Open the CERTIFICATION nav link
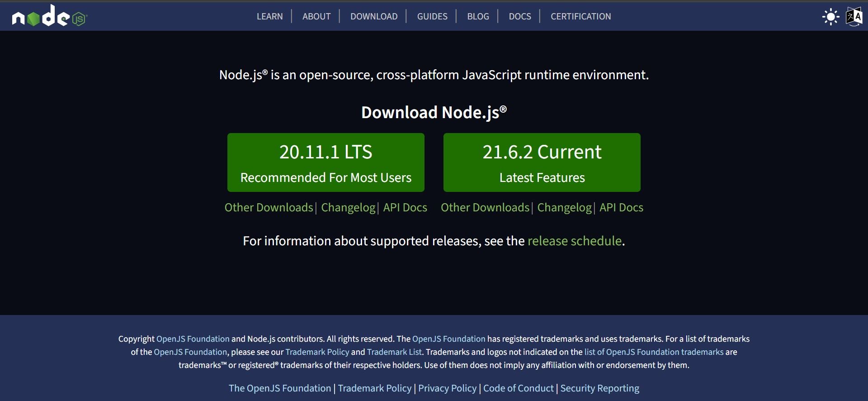 point(580,16)
